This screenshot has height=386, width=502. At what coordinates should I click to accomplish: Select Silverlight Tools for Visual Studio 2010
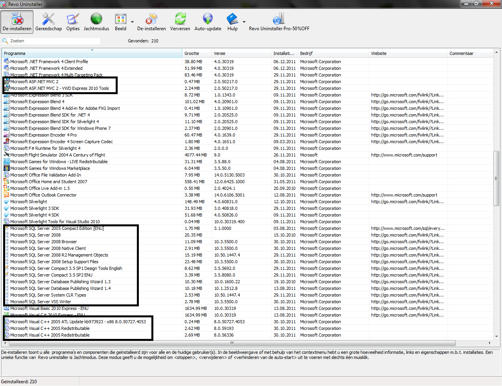coord(55,222)
